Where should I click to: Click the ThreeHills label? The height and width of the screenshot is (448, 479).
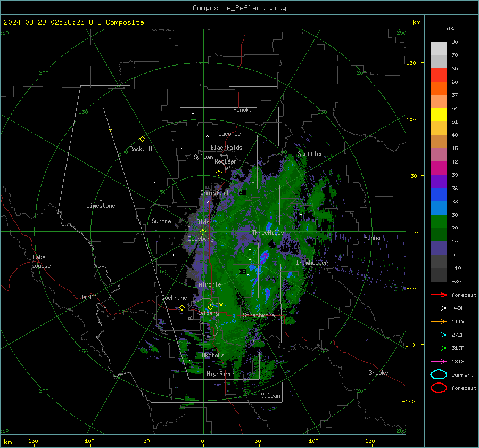[x=268, y=233]
